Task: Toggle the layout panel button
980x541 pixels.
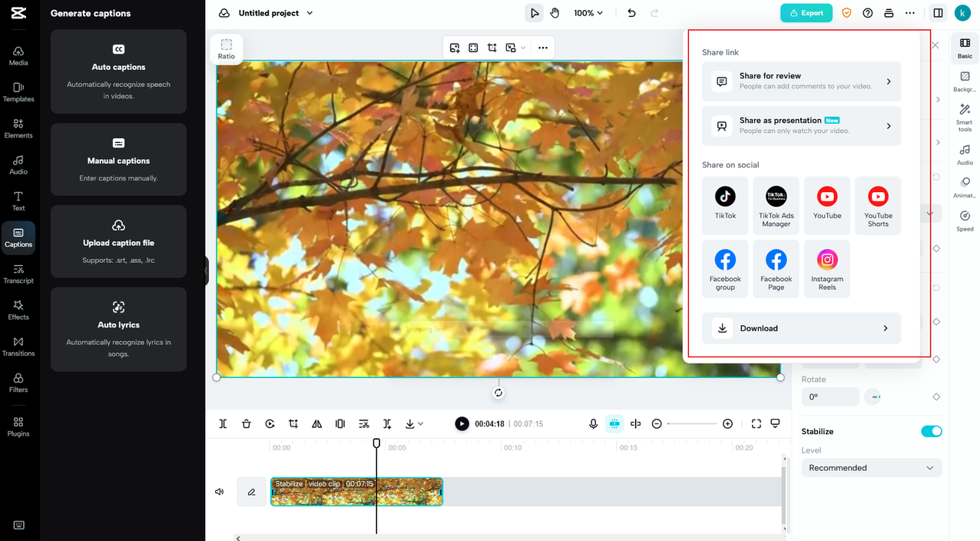Action: coord(938,13)
